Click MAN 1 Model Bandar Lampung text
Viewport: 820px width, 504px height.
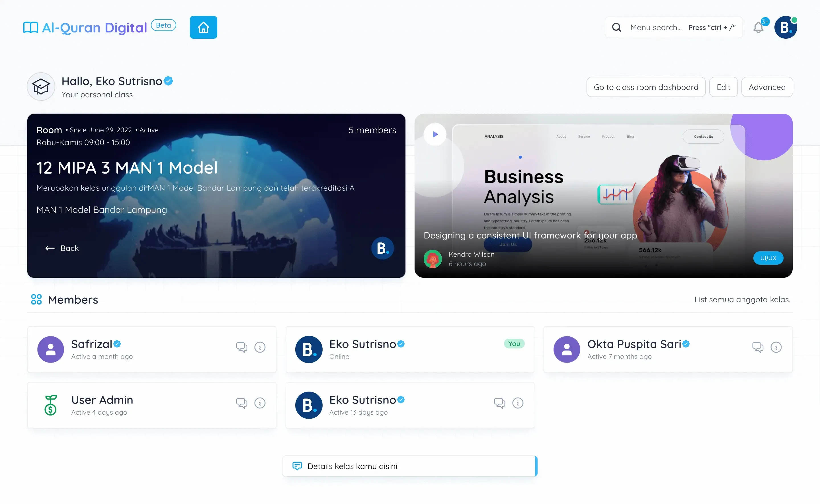[102, 210]
